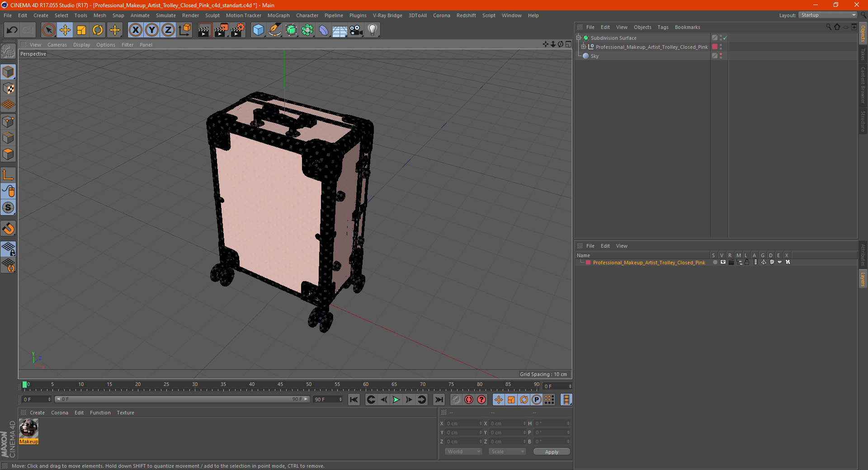Add a Subdivision Surface generator icon
Screen dimensions: 868x470
(291, 30)
